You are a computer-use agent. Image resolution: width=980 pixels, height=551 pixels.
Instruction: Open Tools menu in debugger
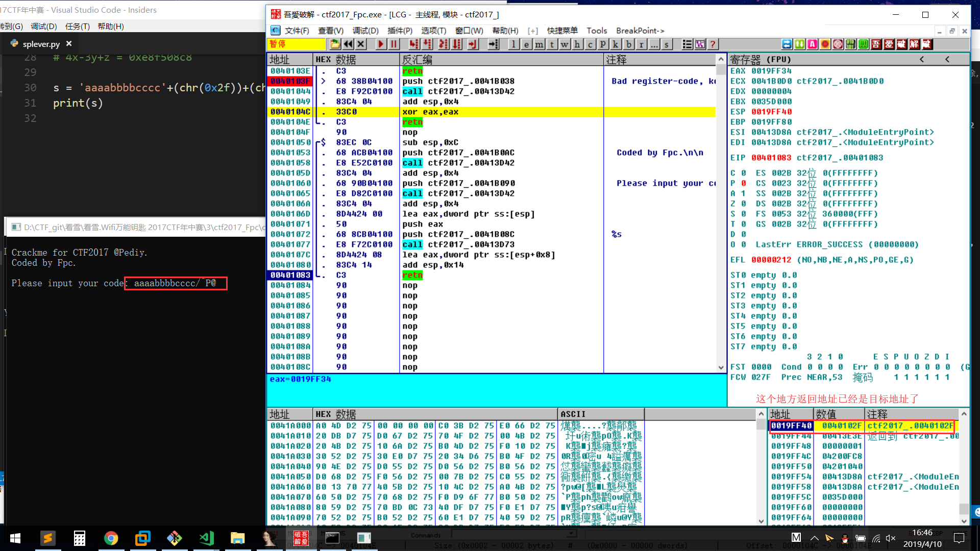(x=597, y=31)
